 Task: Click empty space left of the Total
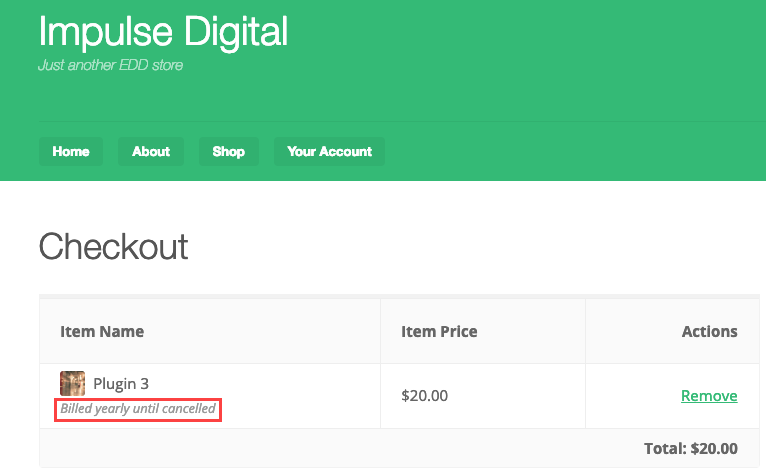300,448
